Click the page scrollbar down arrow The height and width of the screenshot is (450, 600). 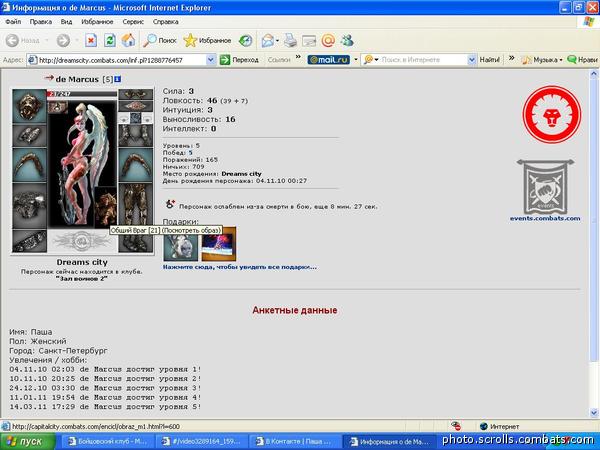coord(594,412)
